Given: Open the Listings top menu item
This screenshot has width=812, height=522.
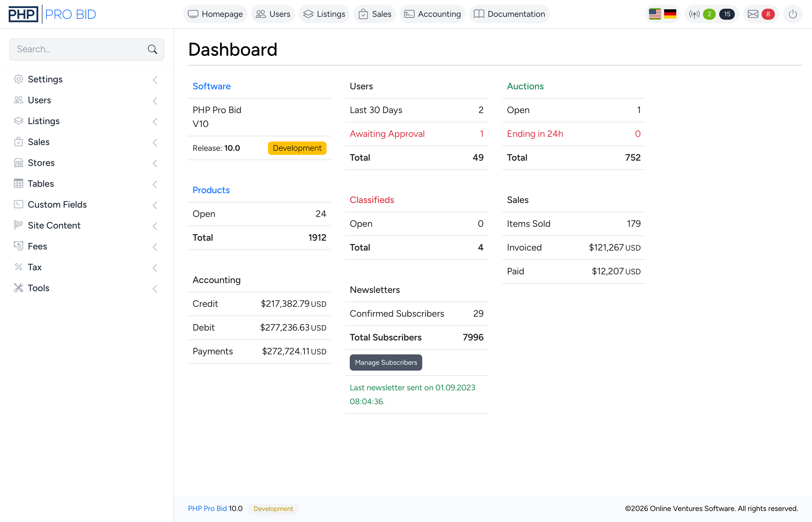Looking at the screenshot, I should (x=324, y=14).
